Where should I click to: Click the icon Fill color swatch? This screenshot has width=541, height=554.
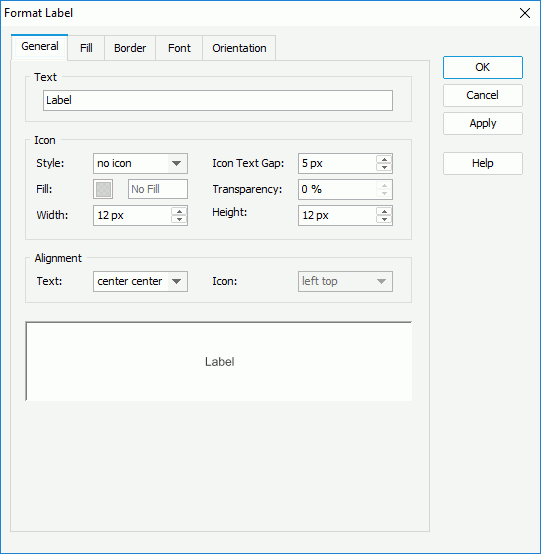coord(103,189)
